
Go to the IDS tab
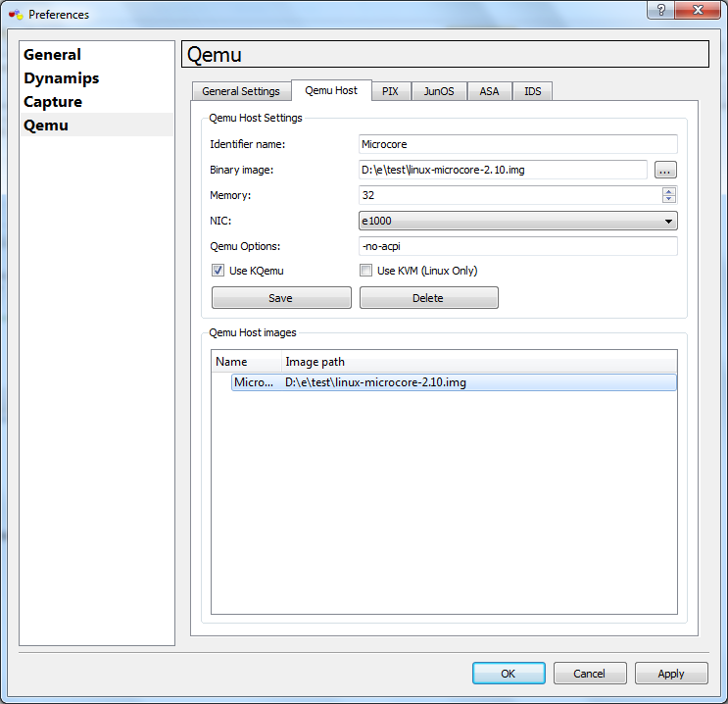pyautogui.click(x=533, y=91)
